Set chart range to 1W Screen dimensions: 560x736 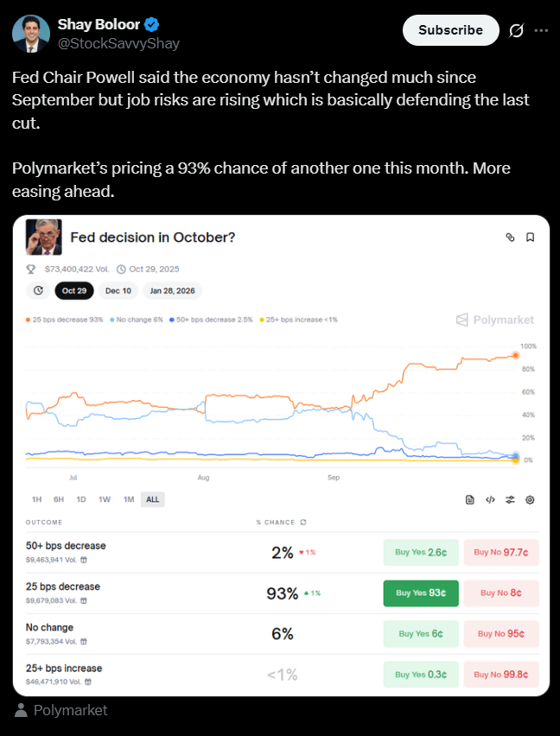pyautogui.click(x=105, y=499)
